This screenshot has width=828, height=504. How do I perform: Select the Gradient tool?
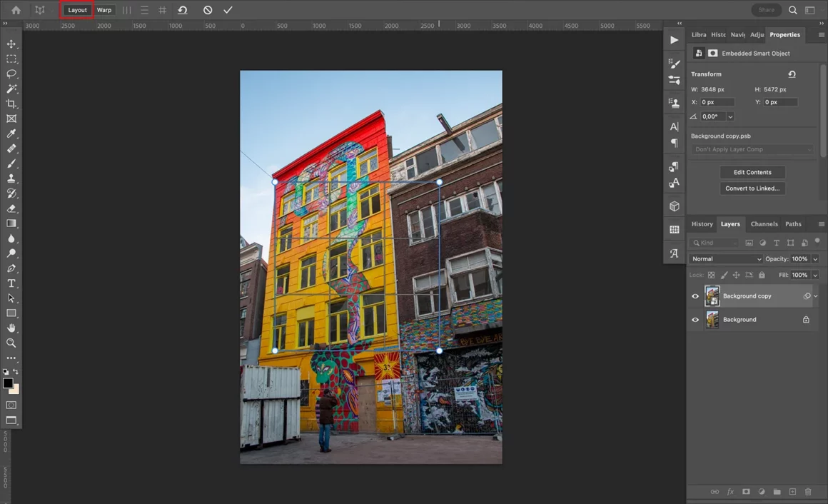click(x=11, y=223)
